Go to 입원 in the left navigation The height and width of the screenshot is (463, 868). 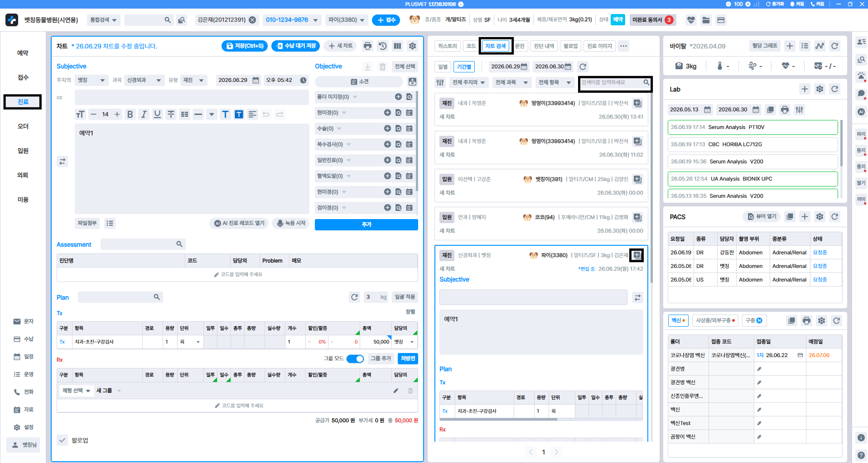point(23,151)
